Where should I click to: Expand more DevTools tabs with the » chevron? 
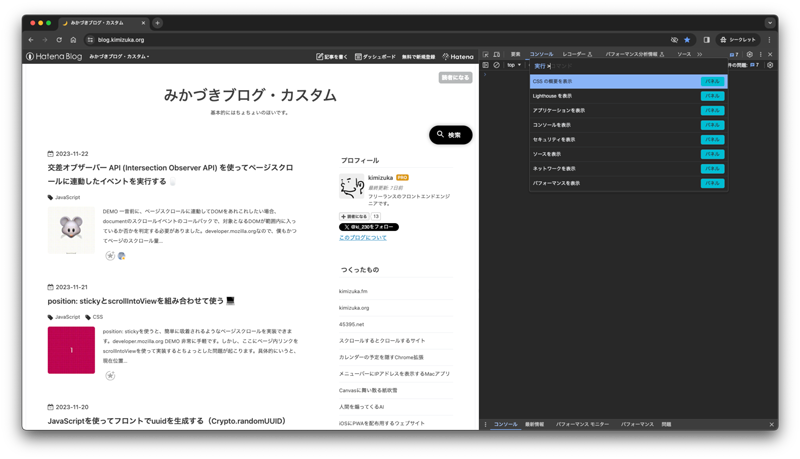(x=699, y=55)
